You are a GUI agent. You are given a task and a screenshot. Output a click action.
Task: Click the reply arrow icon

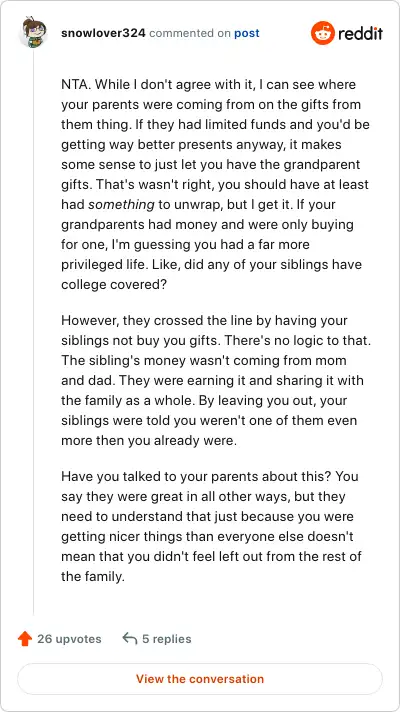[x=130, y=639]
